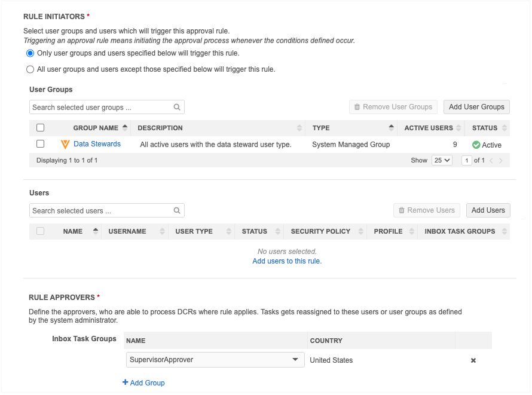Image resolution: width=532 pixels, height=395 pixels.
Task: Click the search magnifier in user groups search
Action: (177, 108)
